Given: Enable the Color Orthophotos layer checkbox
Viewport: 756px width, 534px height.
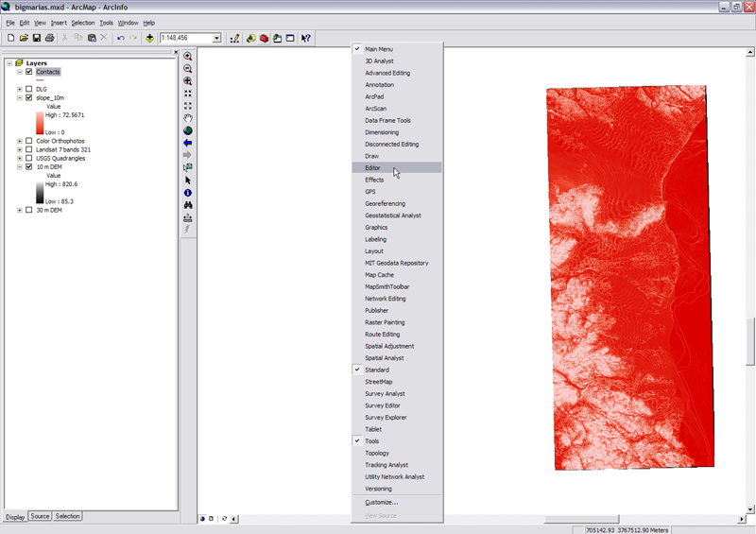Looking at the screenshot, I should pos(29,141).
